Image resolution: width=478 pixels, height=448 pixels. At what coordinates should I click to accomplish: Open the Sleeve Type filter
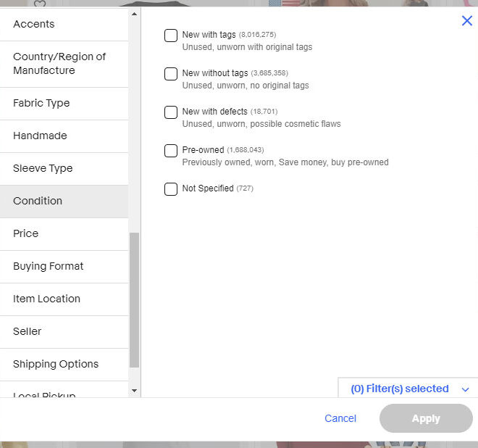pos(64,168)
